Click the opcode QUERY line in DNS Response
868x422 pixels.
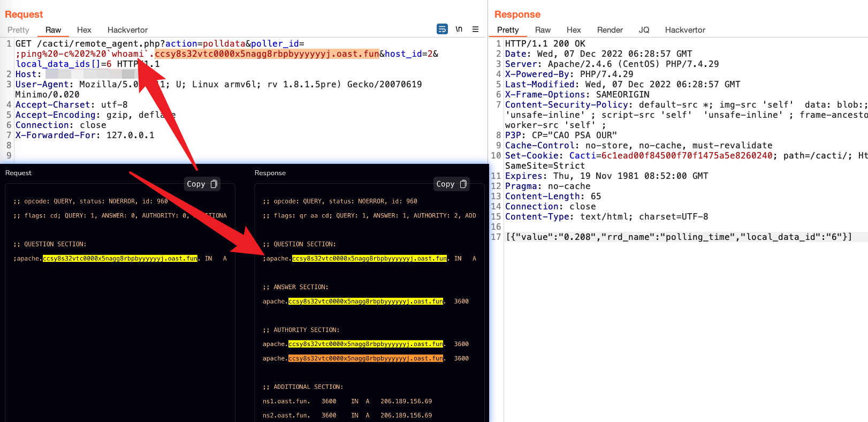coord(340,201)
